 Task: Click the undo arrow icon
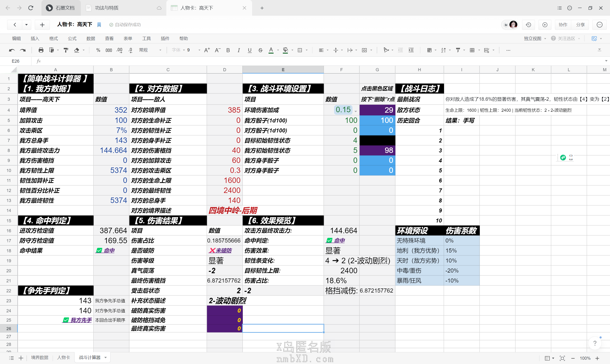(x=12, y=50)
